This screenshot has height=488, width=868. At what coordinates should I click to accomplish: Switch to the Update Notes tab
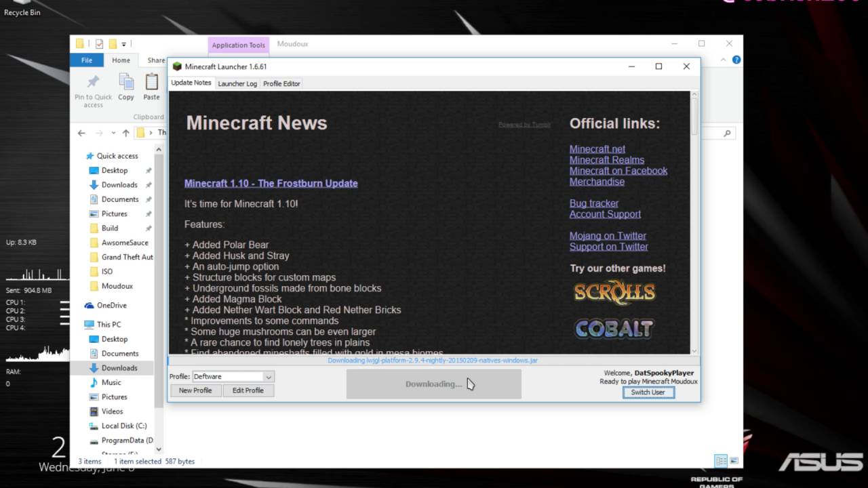click(x=191, y=83)
